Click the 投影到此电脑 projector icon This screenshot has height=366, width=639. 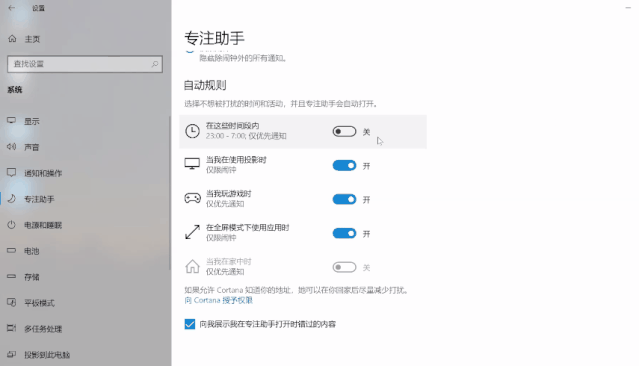coord(11,354)
